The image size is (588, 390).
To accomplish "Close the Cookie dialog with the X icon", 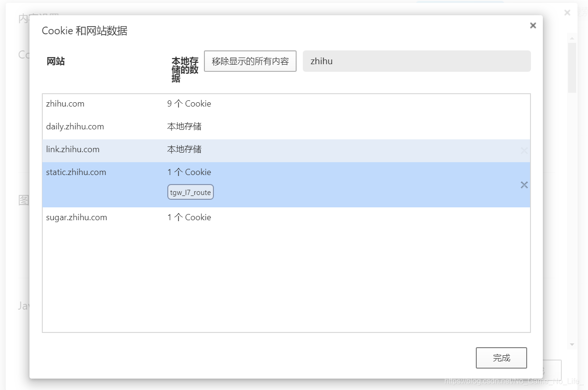I will (x=533, y=26).
